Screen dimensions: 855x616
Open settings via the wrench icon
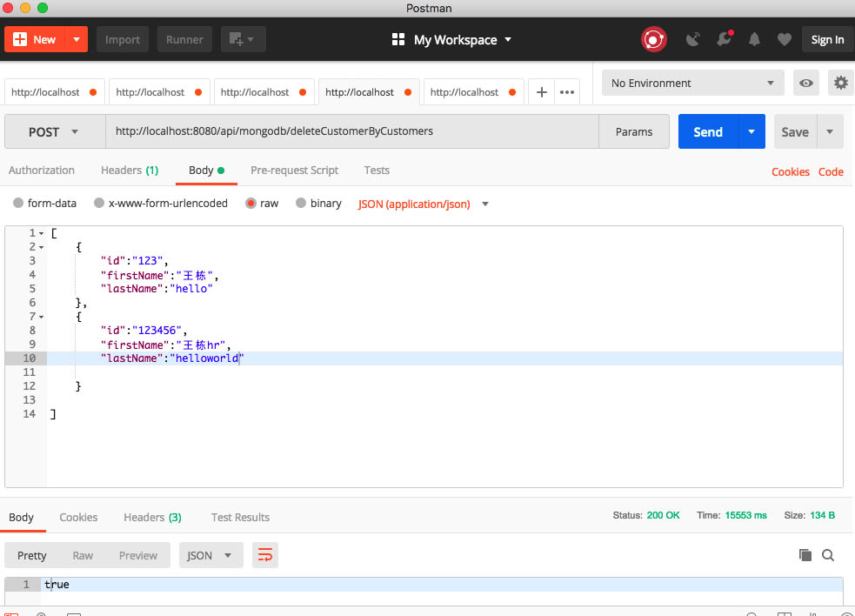pos(724,39)
